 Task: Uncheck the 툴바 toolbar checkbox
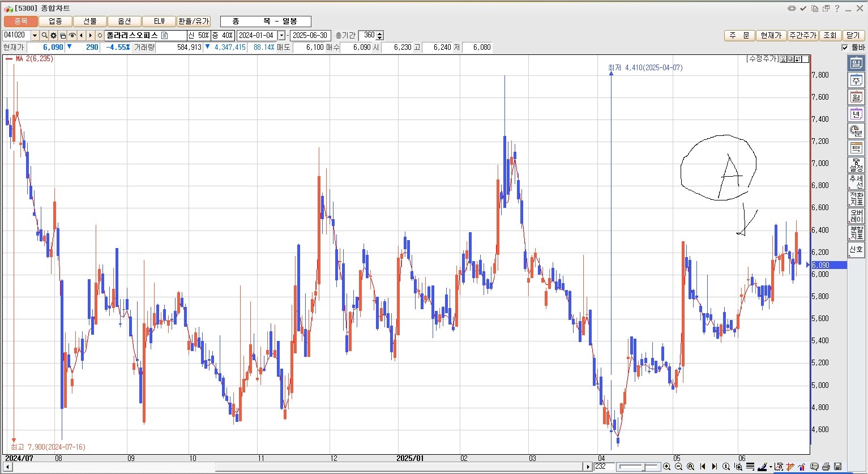click(x=845, y=48)
